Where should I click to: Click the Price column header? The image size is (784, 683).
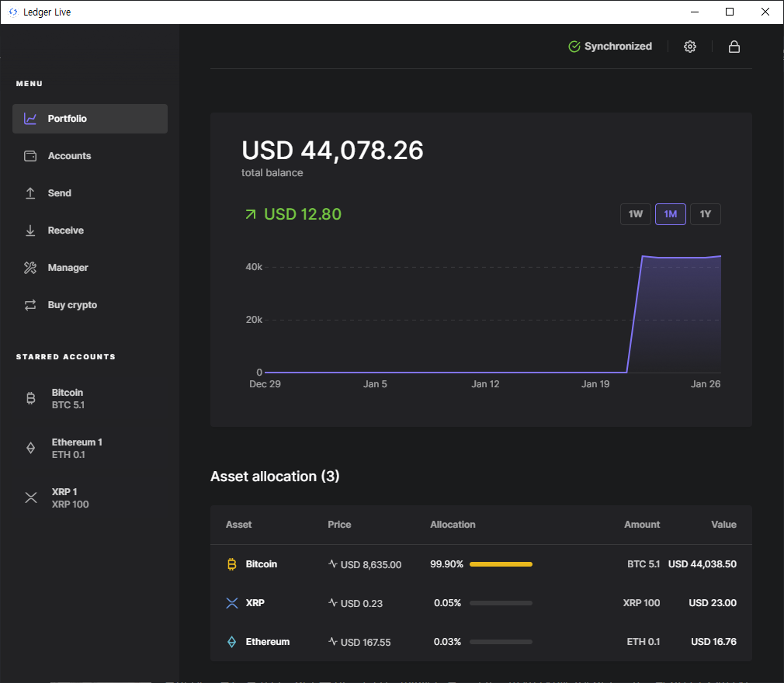[x=339, y=525]
